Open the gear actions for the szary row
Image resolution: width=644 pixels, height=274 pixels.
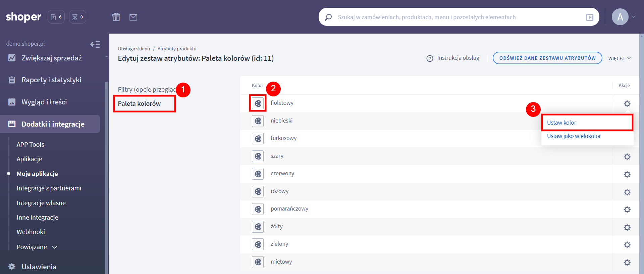(627, 157)
